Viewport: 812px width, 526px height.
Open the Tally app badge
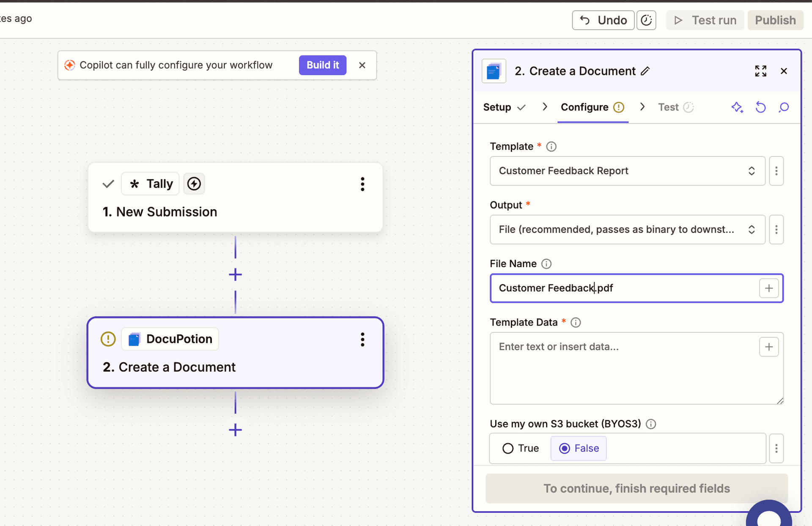(150, 184)
